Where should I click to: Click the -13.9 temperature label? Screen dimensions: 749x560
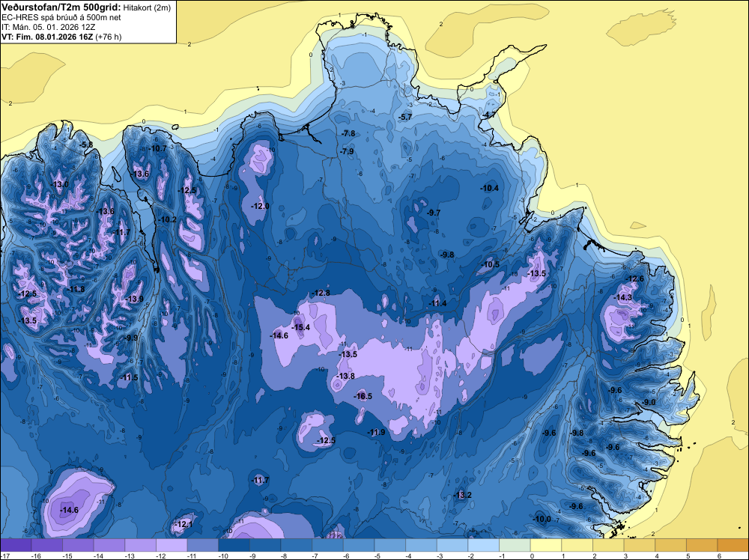click(x=134, y=299)
